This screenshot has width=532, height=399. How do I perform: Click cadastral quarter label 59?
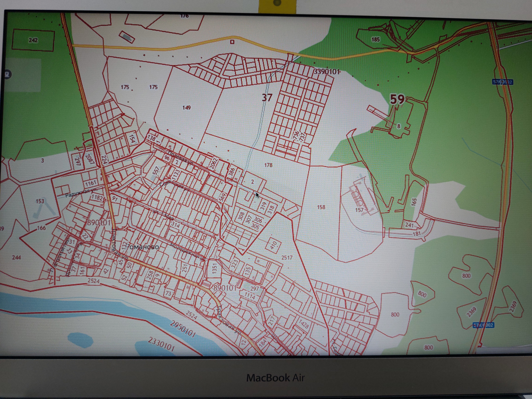pyautogui.click(x=397, y=99)
